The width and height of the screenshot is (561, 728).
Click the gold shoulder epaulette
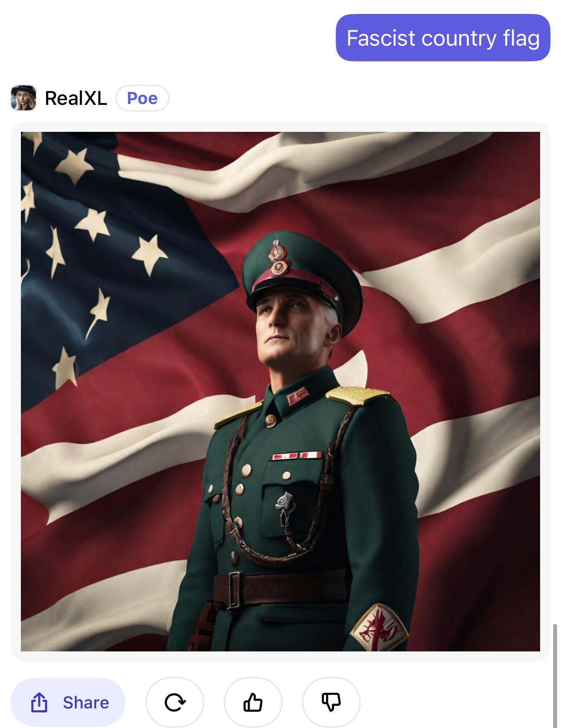point(358,396)
